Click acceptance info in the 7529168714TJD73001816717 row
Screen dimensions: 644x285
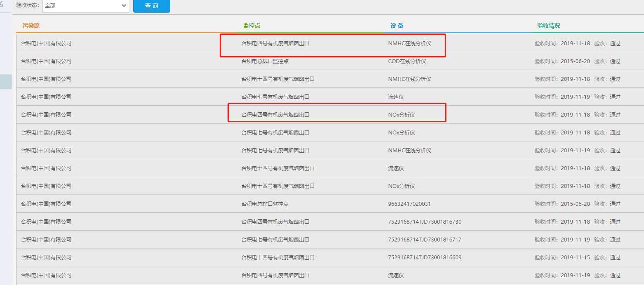(577, 240)
